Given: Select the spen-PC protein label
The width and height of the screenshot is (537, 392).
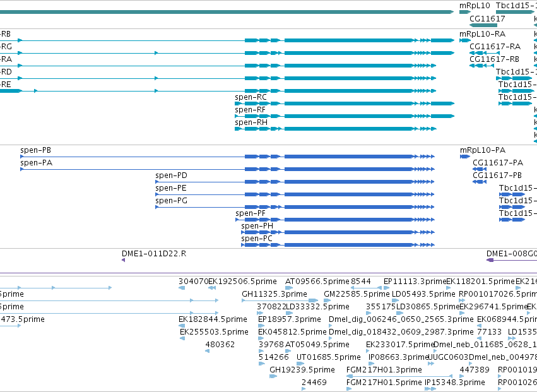Looking at the screenshot, I should pos(257,239).
